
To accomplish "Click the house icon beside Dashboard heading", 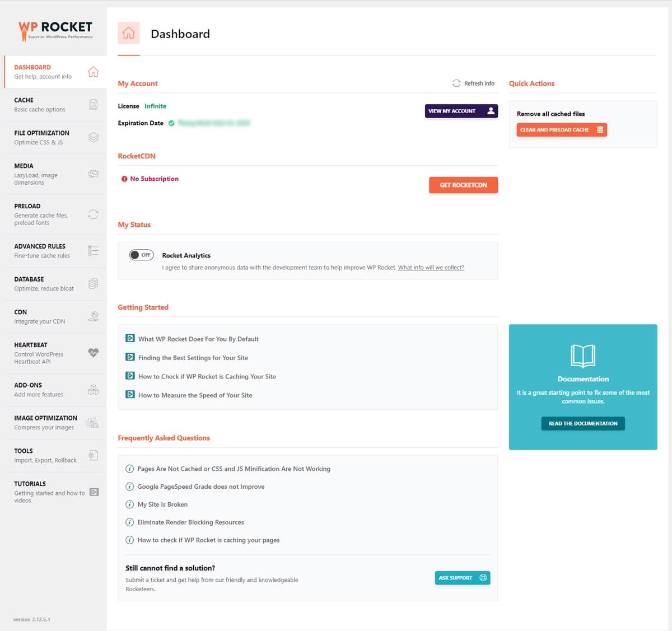I will click(128, 33).
